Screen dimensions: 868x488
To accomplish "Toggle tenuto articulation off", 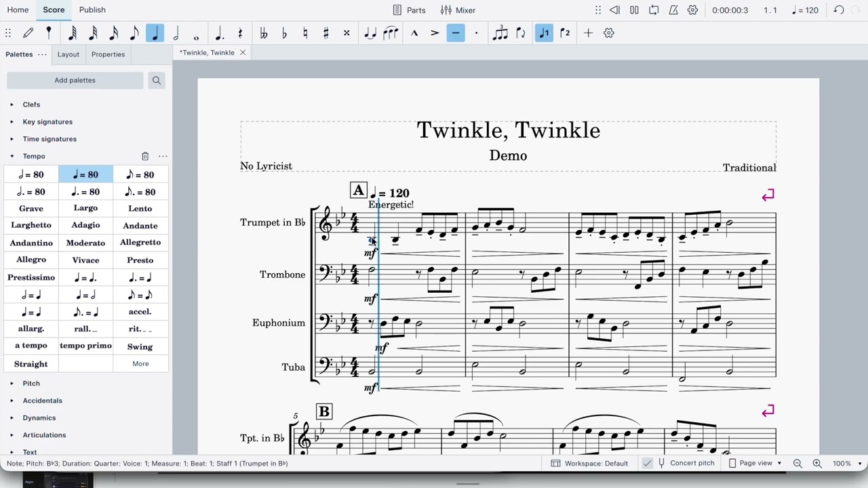I will 456,33.
